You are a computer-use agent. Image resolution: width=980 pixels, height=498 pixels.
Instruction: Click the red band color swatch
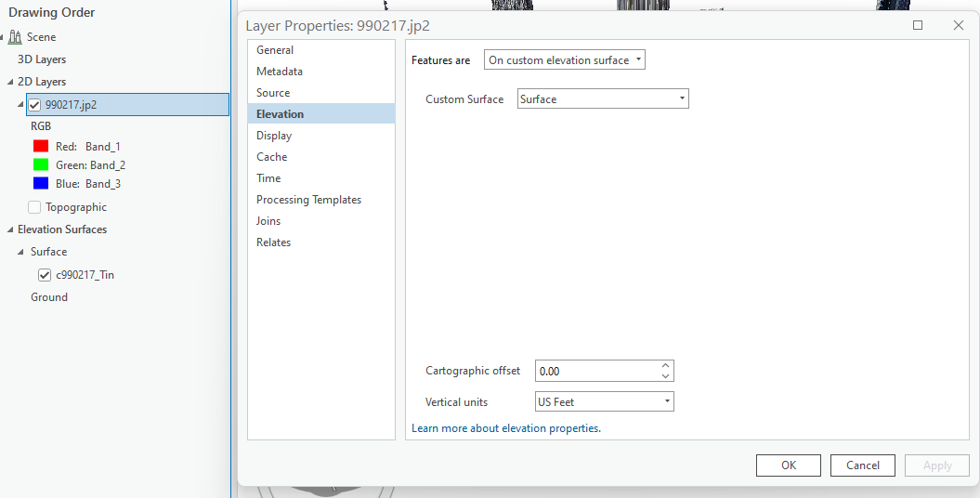[40, 146]
